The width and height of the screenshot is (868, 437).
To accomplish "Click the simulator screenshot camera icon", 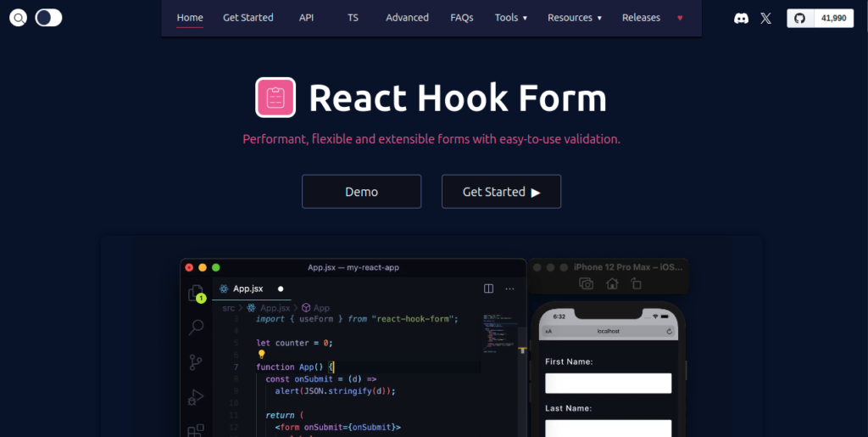I will pyautogui.click(x=587, y=283).
